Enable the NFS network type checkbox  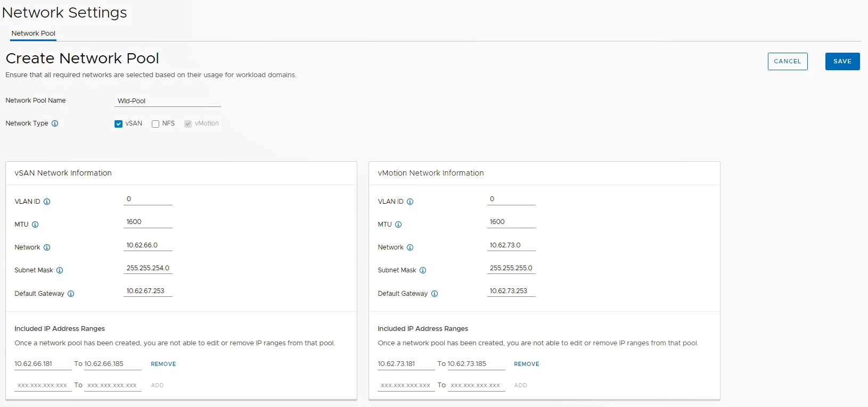[155, 124]
